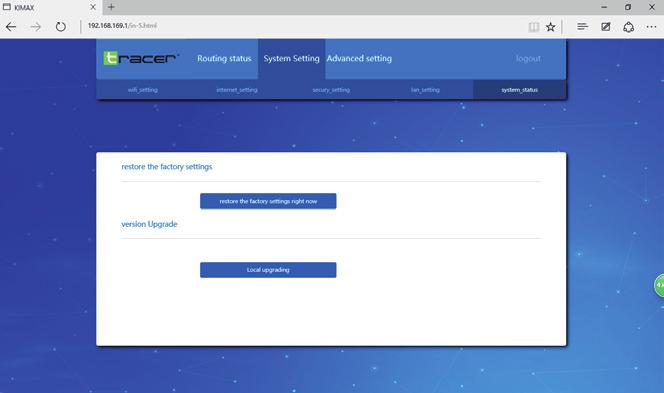
Task: Click the Local upgrading button
Action: (x=268, y=270)
